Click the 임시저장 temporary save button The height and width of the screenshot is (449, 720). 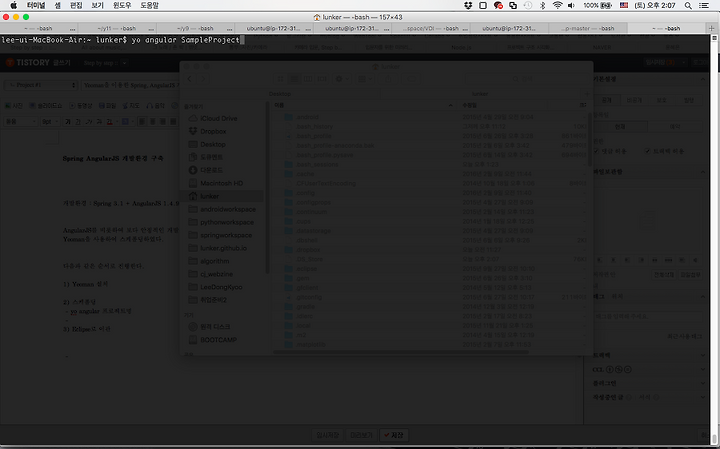[x=327, y=435]
